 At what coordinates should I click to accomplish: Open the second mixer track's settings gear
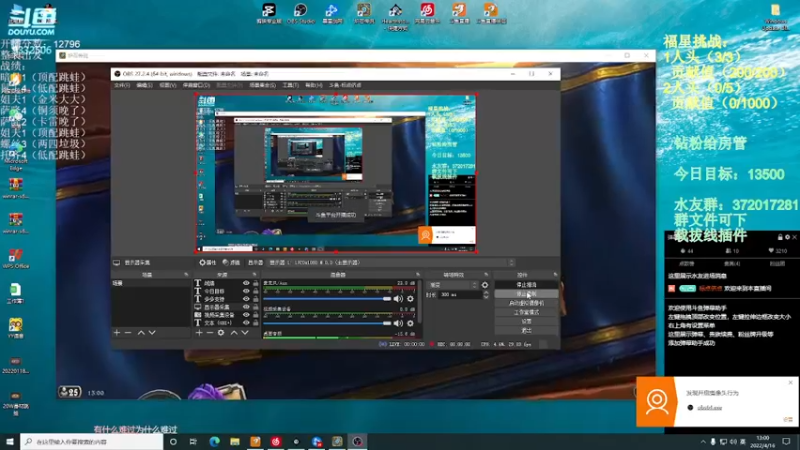click(x=410, y=323)
